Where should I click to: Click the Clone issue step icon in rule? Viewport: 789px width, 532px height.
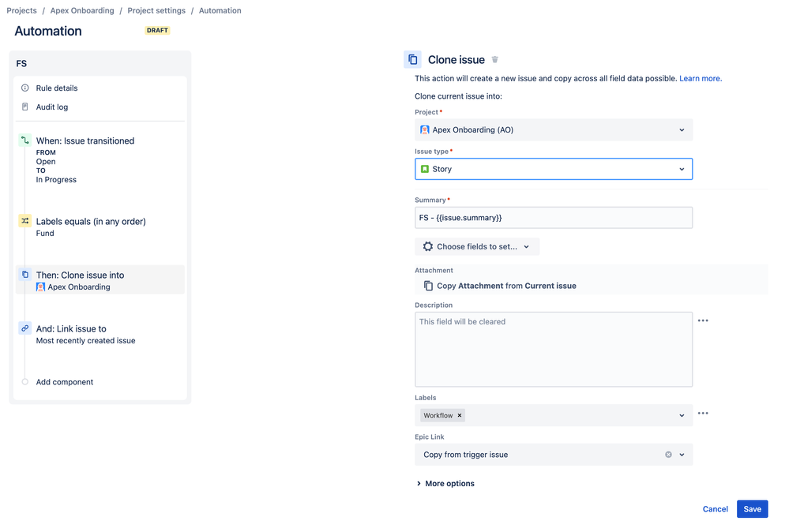25,275
